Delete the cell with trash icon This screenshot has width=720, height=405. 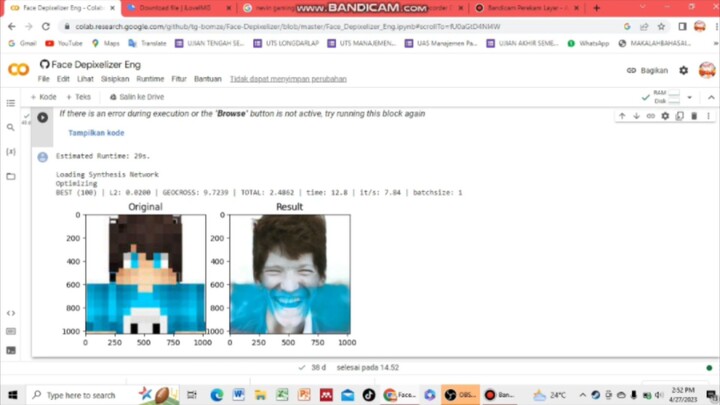[694, 116]
